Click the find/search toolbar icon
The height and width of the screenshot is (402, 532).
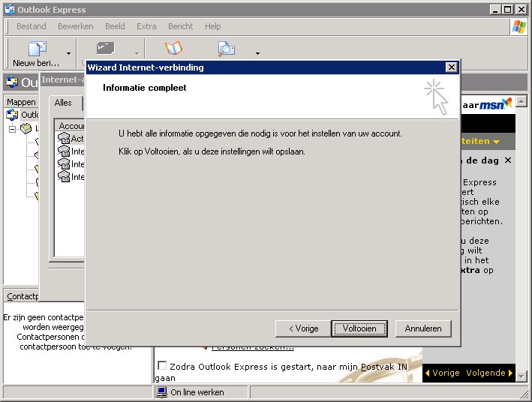227,49
